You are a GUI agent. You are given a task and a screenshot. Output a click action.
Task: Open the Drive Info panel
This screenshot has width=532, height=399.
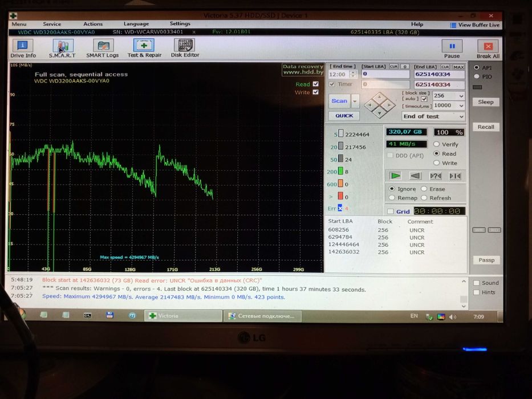pos(23,48)
